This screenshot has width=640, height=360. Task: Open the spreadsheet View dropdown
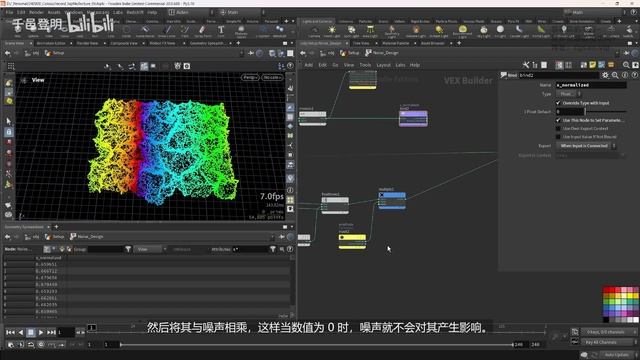click(149, 249)
